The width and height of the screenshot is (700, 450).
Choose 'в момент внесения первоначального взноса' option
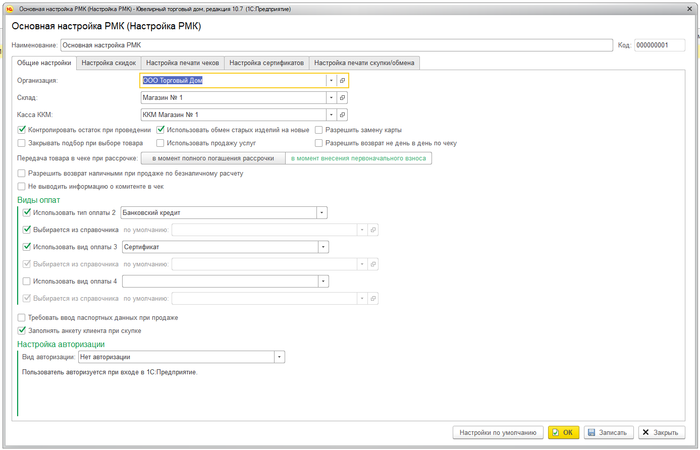point(359,158)
